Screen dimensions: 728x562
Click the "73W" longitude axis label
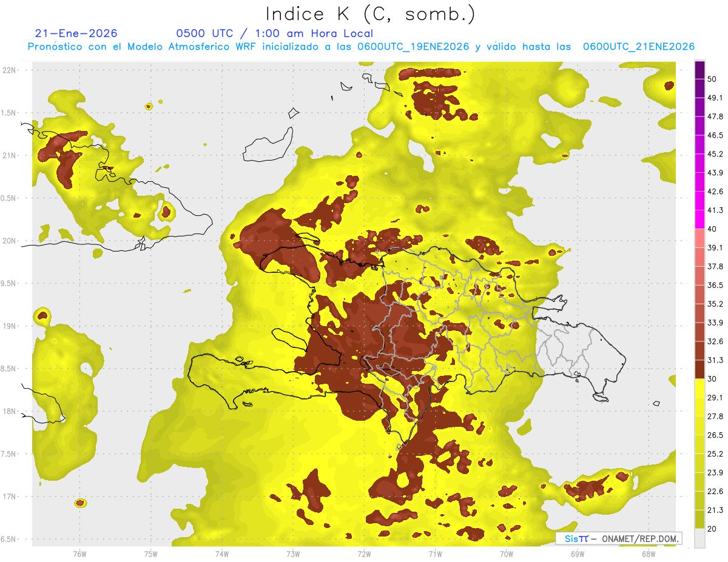(293, 554)
